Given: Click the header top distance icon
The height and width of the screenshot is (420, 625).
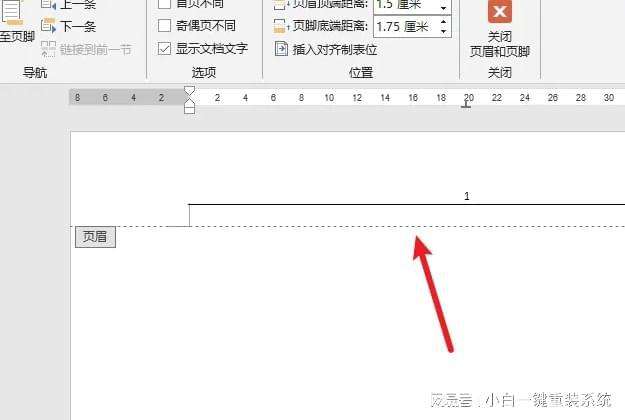Looking at the screenshot, I should click(280, 4).
